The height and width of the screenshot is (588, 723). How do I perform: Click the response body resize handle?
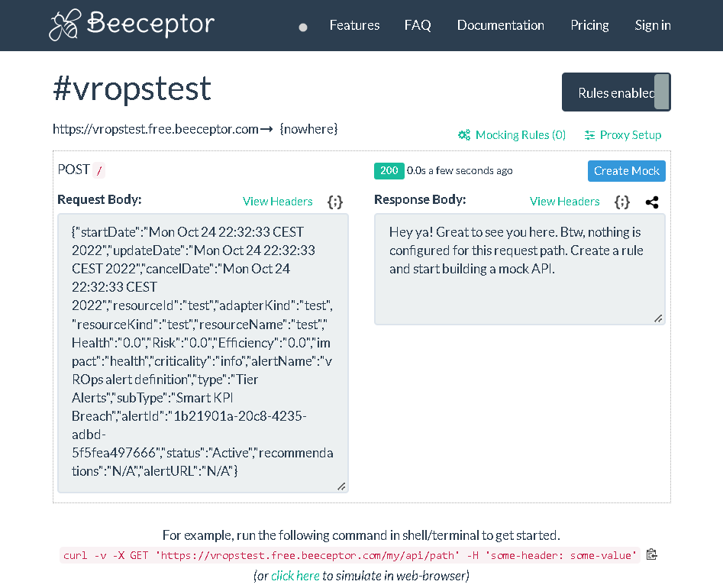point(658,318)
